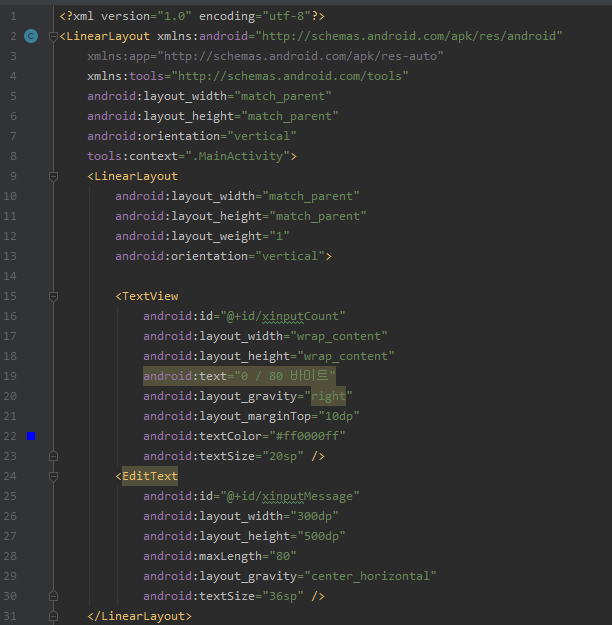612x625 pixels.
Task: Click the maxLength "80" value
Action: [x=283, y=556]
